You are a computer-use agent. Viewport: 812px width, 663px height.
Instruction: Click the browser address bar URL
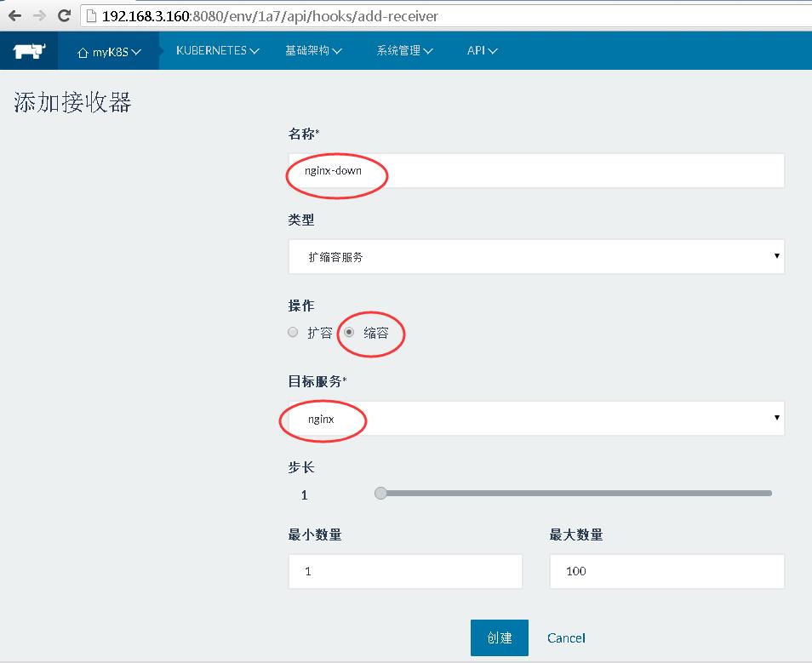[270, 16]
